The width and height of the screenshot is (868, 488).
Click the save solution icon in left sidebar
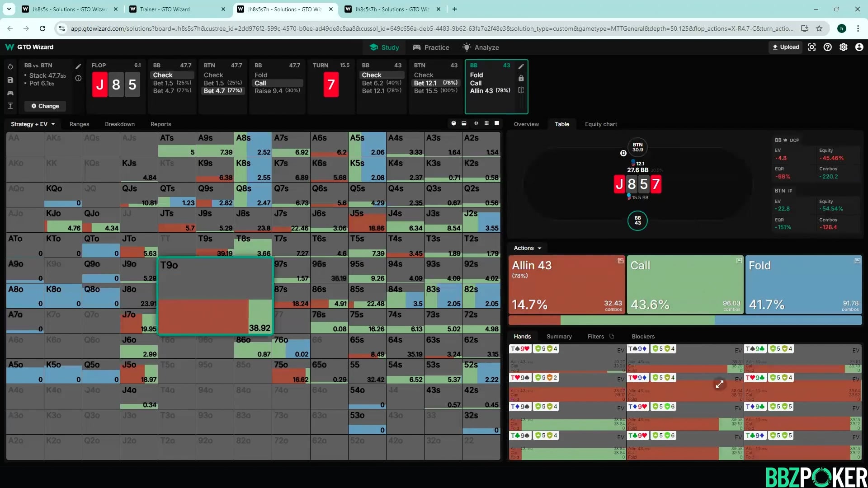(x=10, y=80)
